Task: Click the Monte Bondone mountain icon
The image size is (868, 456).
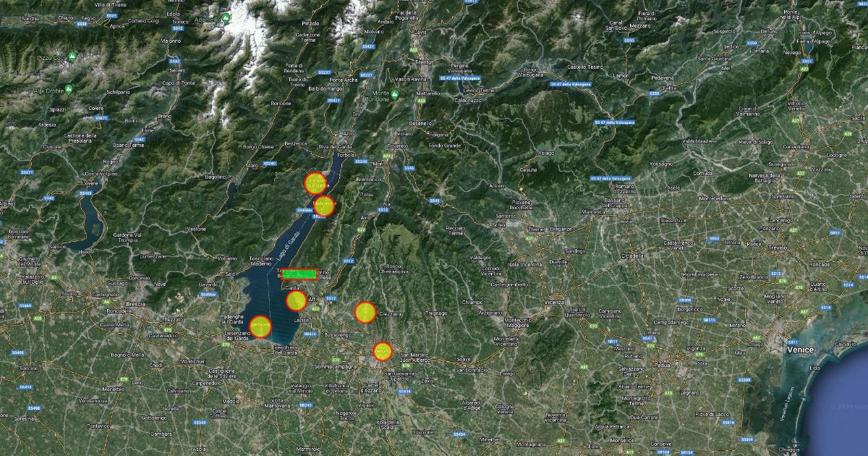Action: pos(396,93)
